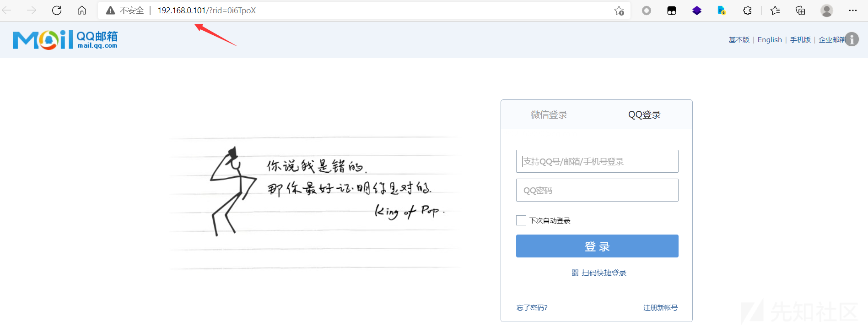
Task: Enable the 下次自动登录 checkbox
Action: coord(521,220)
